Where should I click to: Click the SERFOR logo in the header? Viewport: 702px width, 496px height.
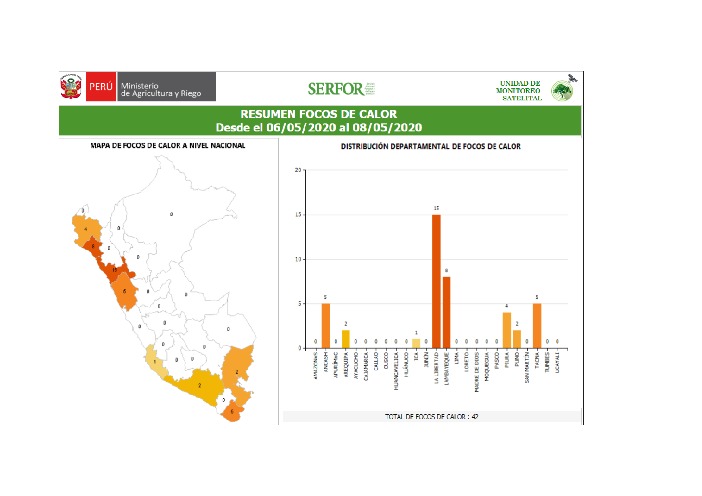(335, 88)
